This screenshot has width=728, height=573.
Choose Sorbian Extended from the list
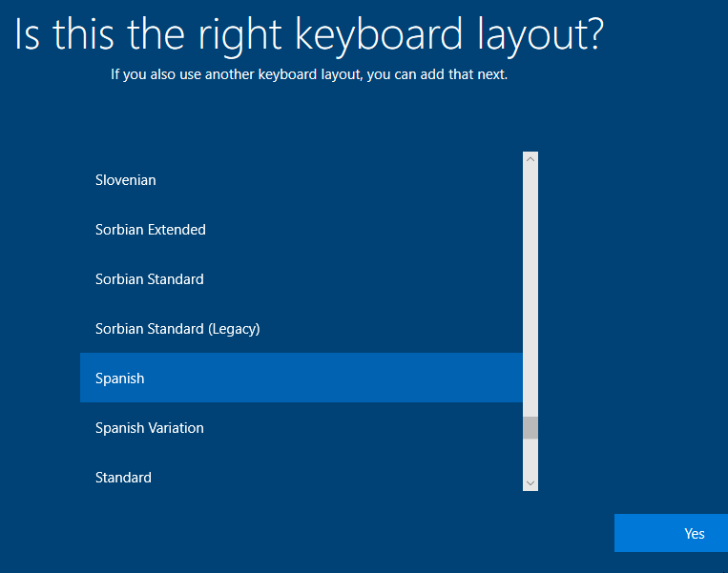(150, 230)
